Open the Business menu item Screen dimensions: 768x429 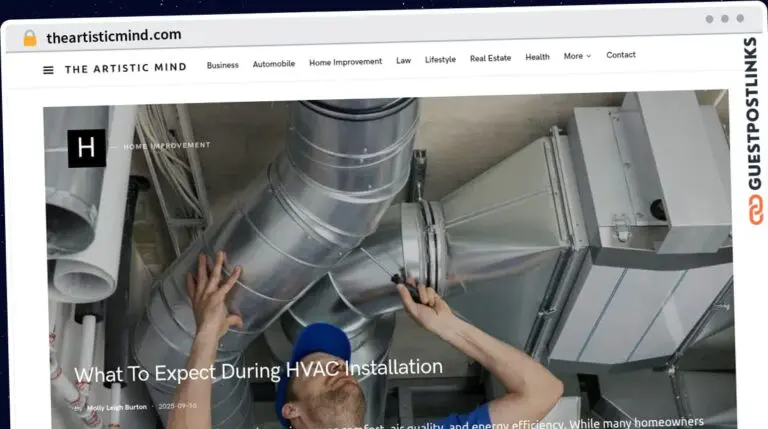click(222, 64)
